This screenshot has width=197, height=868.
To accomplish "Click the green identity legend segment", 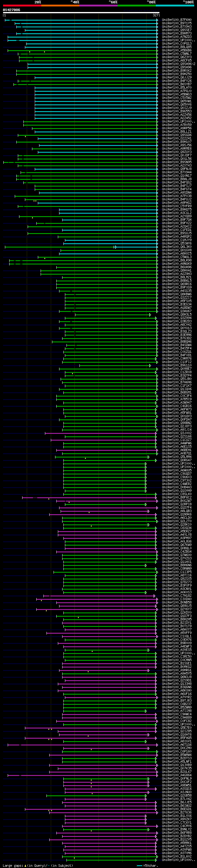I will click(x=137, y=6).
